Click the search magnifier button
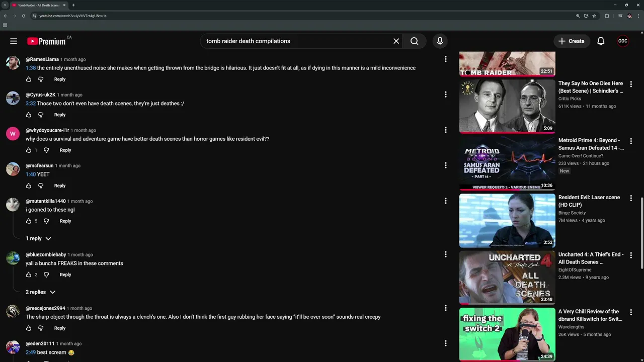This screenshot has height=362, width=644. [414, 41]
